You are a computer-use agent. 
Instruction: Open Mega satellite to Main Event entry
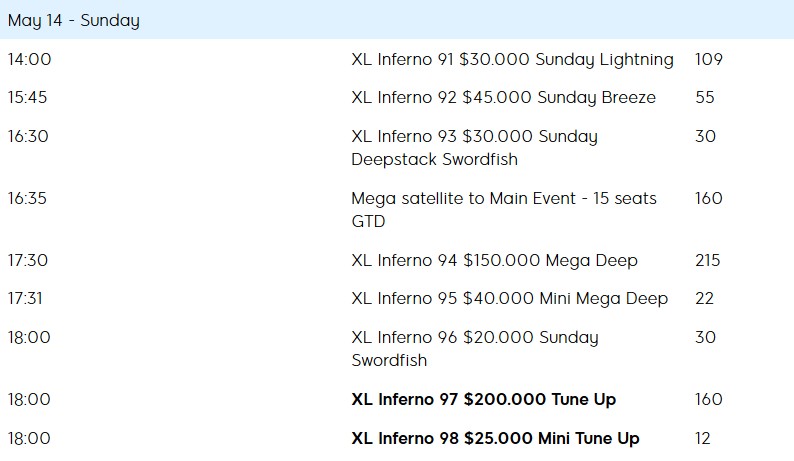(504, 210)
